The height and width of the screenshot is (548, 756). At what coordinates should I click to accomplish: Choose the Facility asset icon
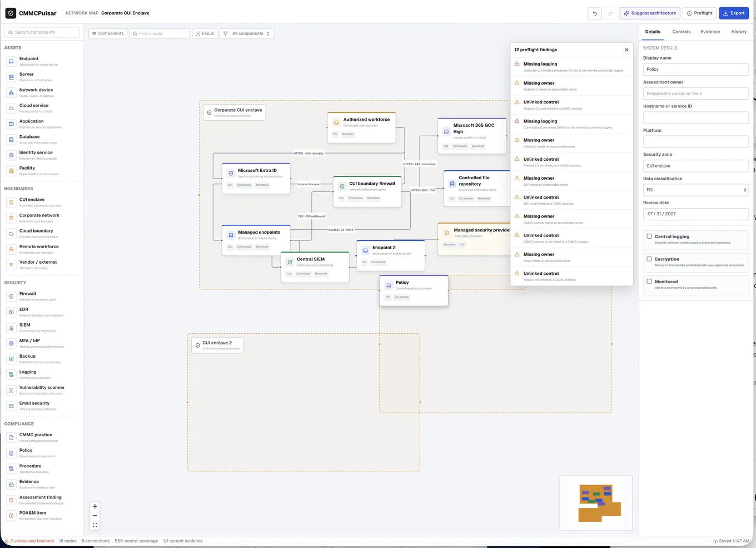point(11,171)
